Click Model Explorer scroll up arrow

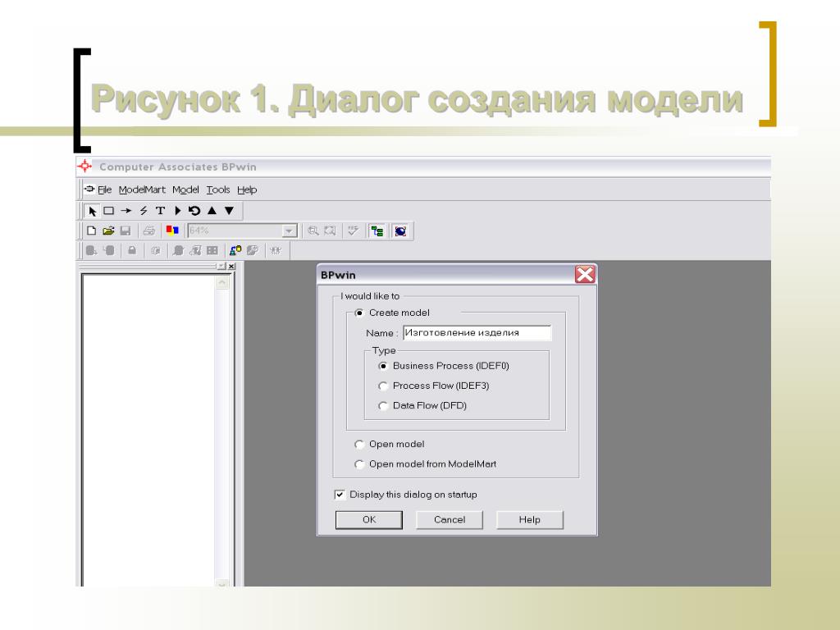pos(222,282)
